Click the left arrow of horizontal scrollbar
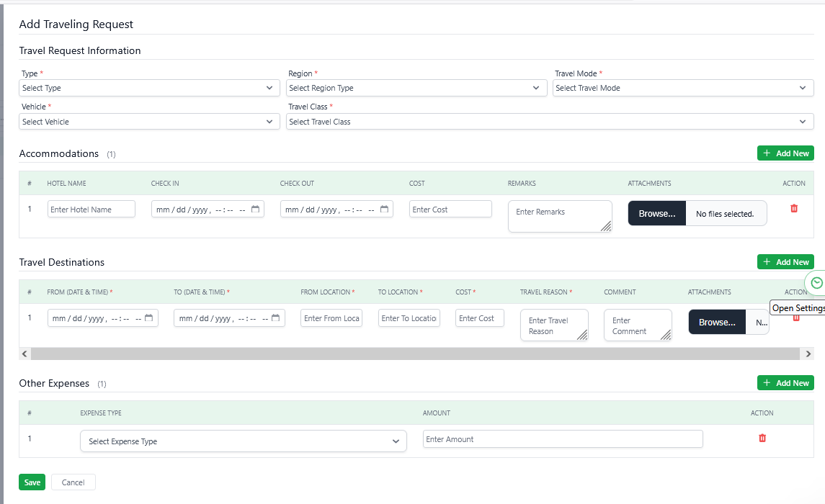Viewport: 825px width, 504px height. point(24,354)
